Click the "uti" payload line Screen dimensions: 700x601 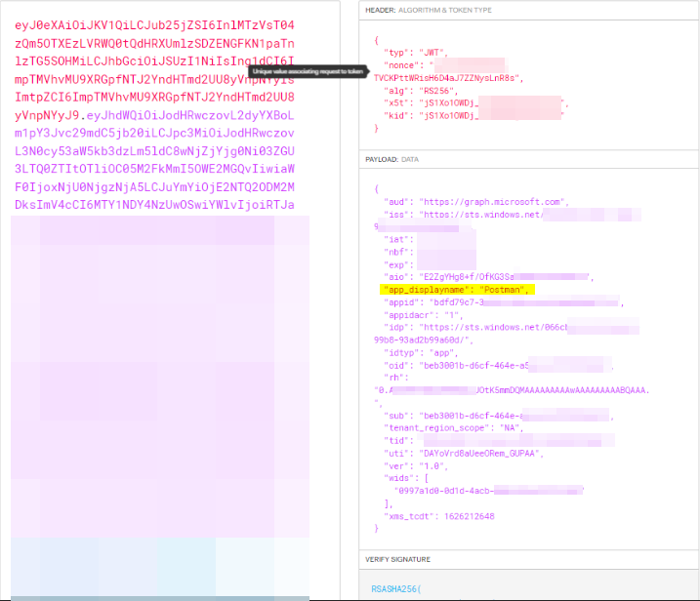click(x=464, y=454)
